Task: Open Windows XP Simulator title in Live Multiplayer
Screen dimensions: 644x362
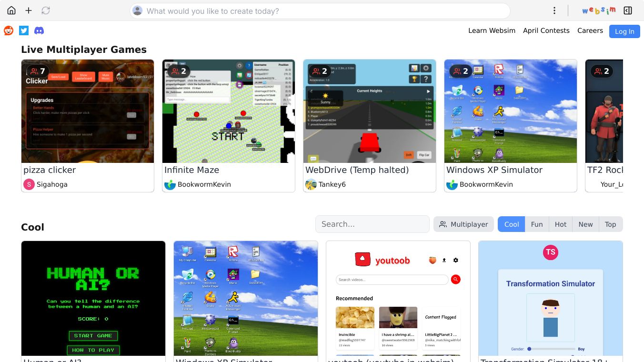Action: [494, 170]
